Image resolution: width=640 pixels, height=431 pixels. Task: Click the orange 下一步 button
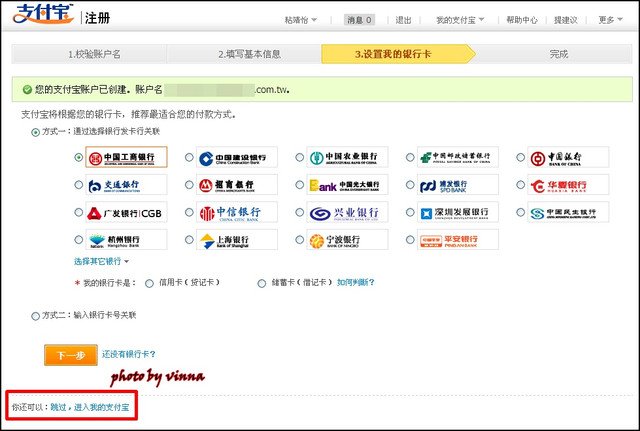[71, 355]
